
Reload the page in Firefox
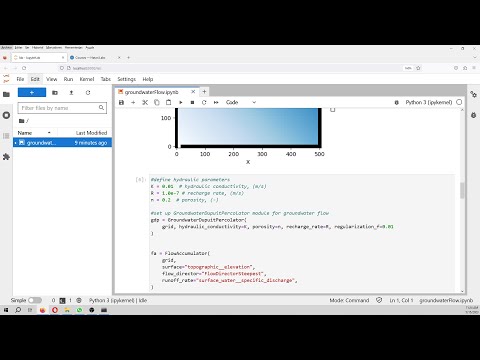point(24,68)
